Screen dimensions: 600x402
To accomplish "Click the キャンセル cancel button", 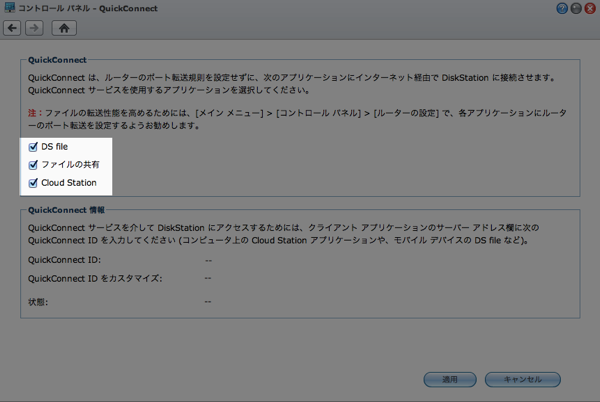I will click(x=522, y=379).
